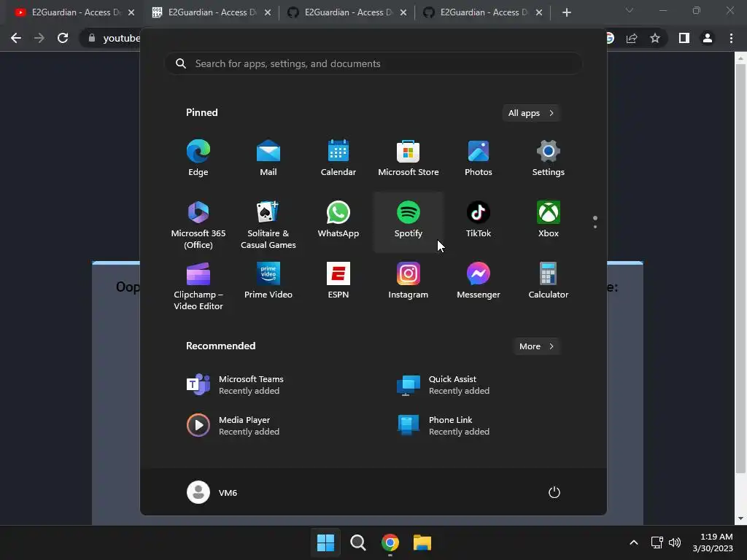Open Microsoft Store

pos(409,158)
